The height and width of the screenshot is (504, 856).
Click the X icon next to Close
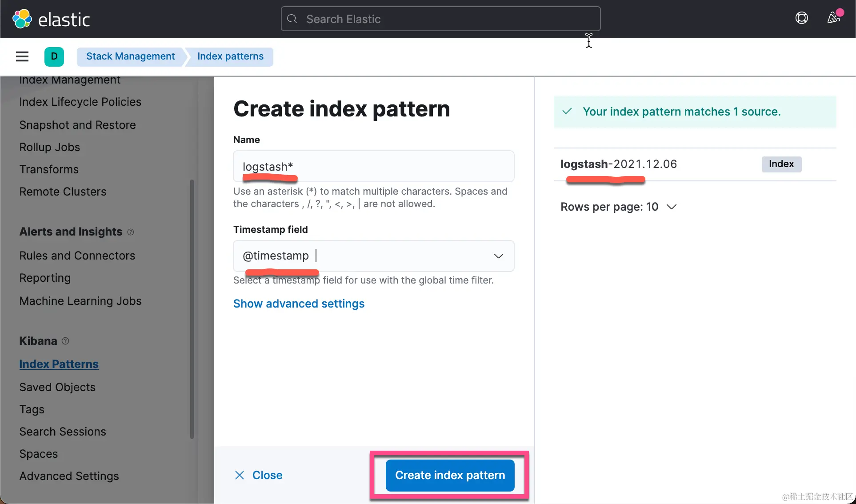pos(240,475)
